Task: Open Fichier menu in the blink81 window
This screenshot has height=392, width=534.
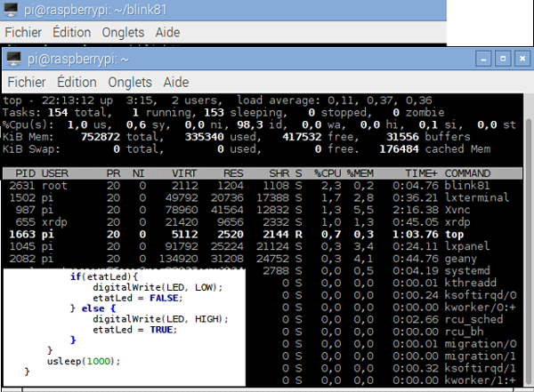Action: [23, 32]
